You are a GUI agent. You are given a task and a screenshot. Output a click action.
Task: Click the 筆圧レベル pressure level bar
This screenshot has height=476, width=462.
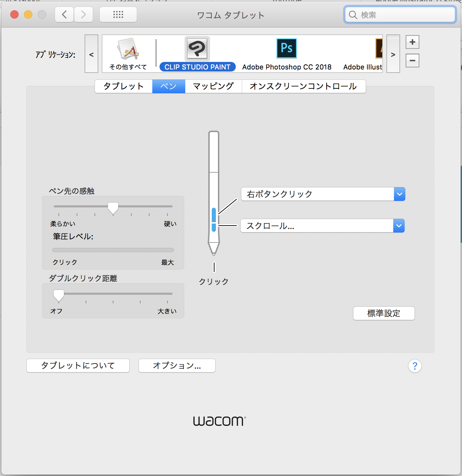point(113,250)
